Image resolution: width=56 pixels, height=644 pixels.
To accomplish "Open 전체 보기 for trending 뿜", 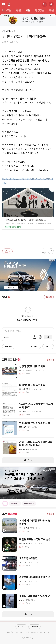I will click(50, 359).
